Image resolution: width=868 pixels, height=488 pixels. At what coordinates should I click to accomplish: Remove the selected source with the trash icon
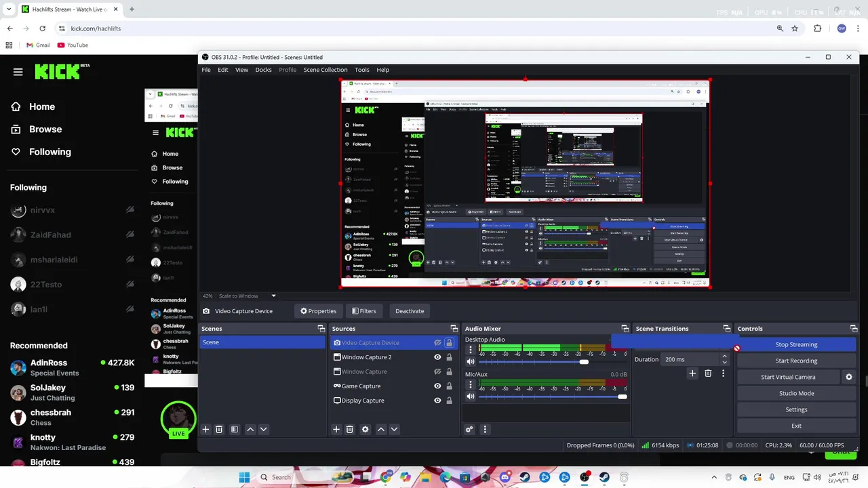(350, 429)
